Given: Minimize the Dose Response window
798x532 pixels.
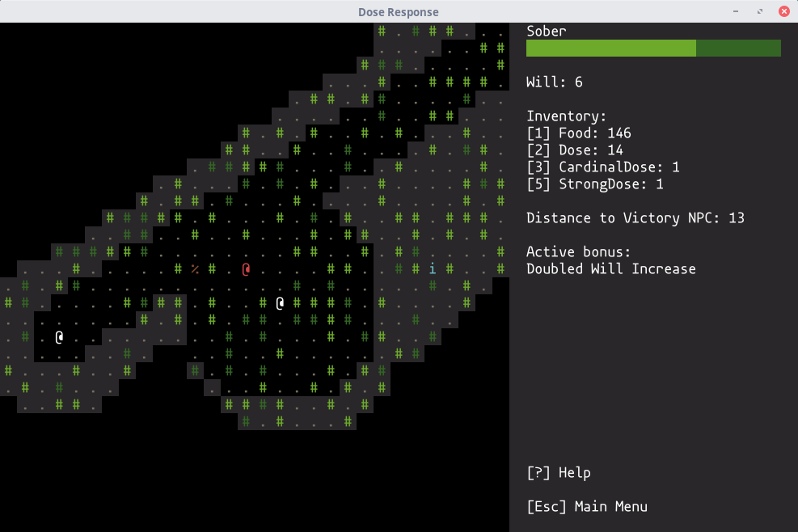Looking at the screenshot, I should (736, 11).
